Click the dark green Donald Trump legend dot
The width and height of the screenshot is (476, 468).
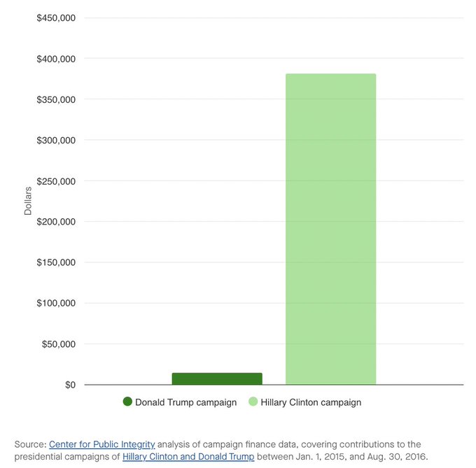(127, 402)
